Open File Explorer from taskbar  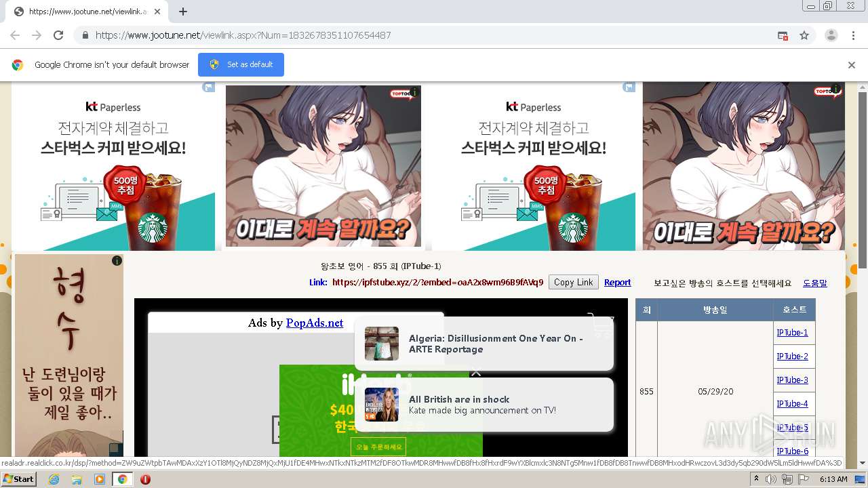[x=77, y=479]
